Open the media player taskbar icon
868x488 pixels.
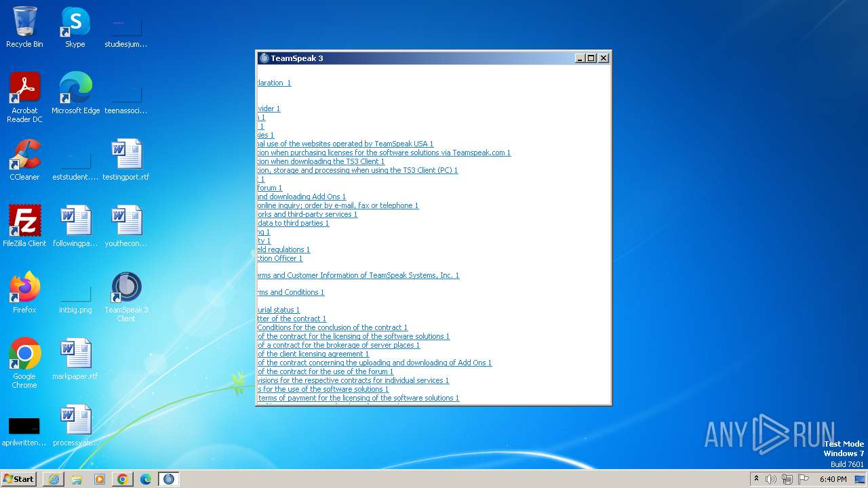(100, 479)
